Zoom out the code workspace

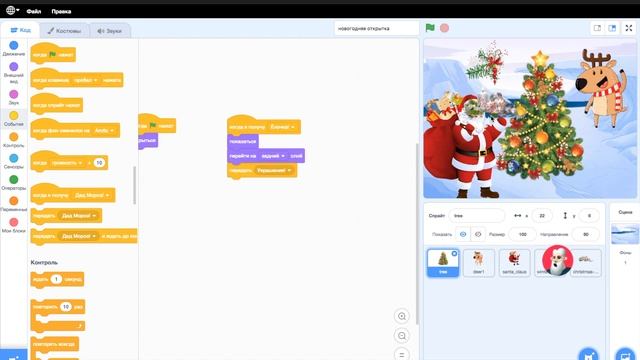tap(402, 336)
